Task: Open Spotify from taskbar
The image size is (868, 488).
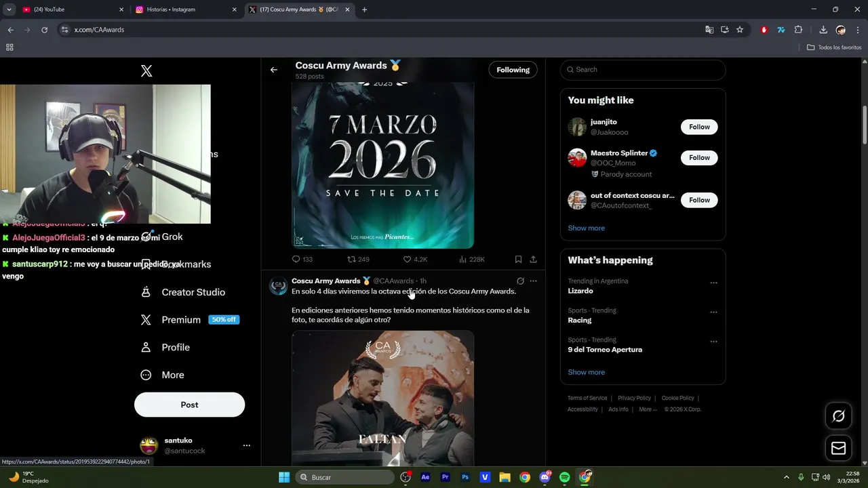Action: point(565,477)
